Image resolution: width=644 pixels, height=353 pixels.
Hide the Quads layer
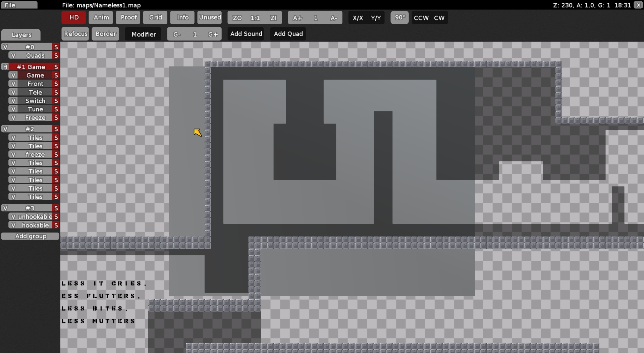click(13, 55)
